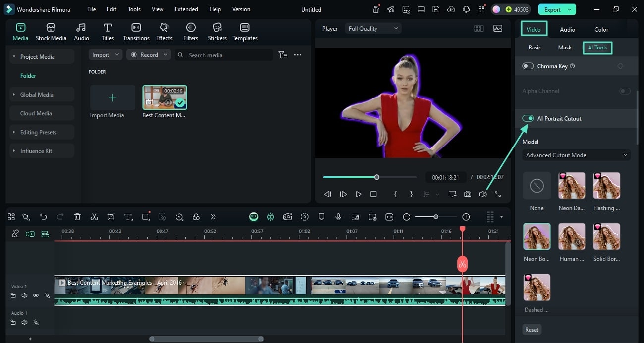Click the fullscreen expand icon in player
Viewport: 644px width, 343px height.
(x=498, y=194)
